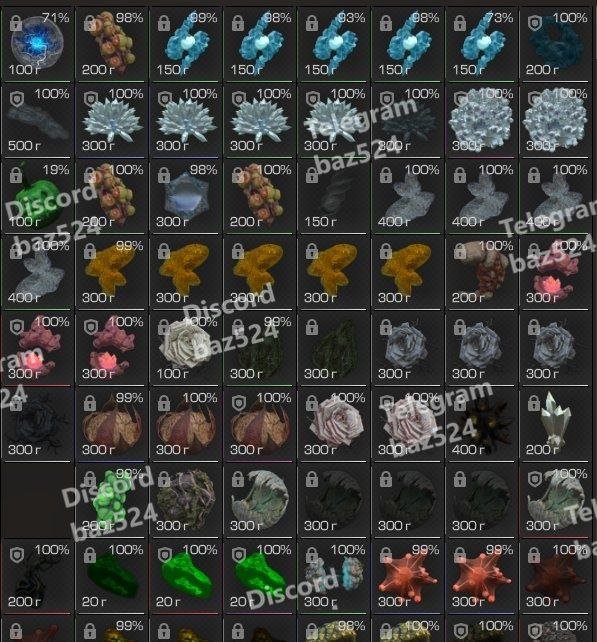
Task: Click the black rose artifact, 300 г
Action: click(x=37, y=424)
